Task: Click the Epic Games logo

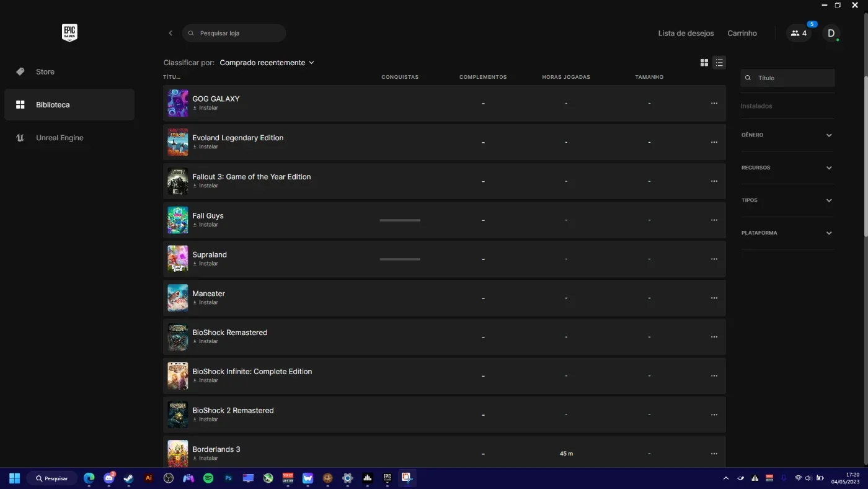Action: (x=69, y=33)
